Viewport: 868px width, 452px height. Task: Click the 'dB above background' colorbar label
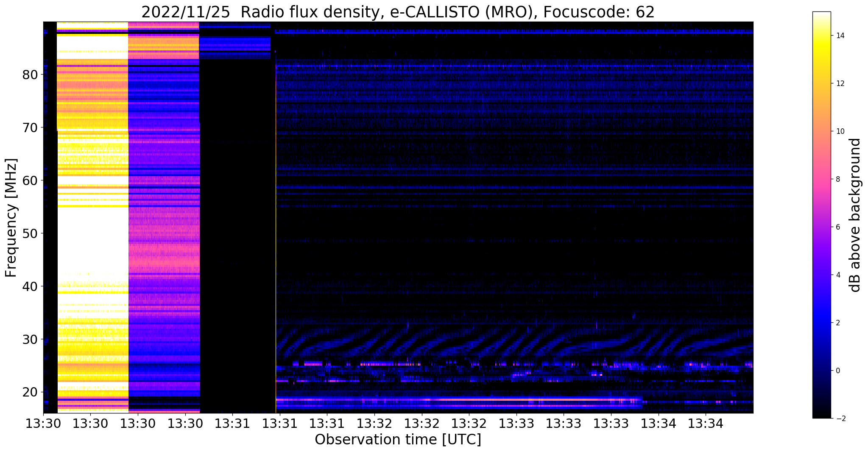(855, 215)
